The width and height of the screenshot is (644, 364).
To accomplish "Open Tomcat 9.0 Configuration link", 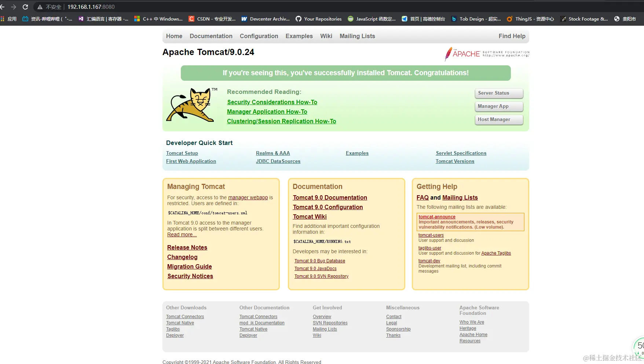I will point(328,207).
